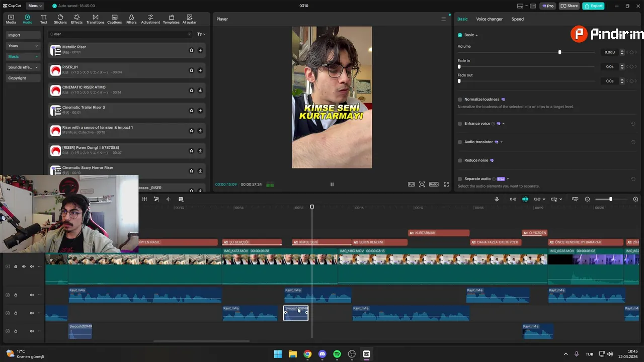Open the Media tab icon
This screenshot has height=362, width=644.
coord(11,19)
